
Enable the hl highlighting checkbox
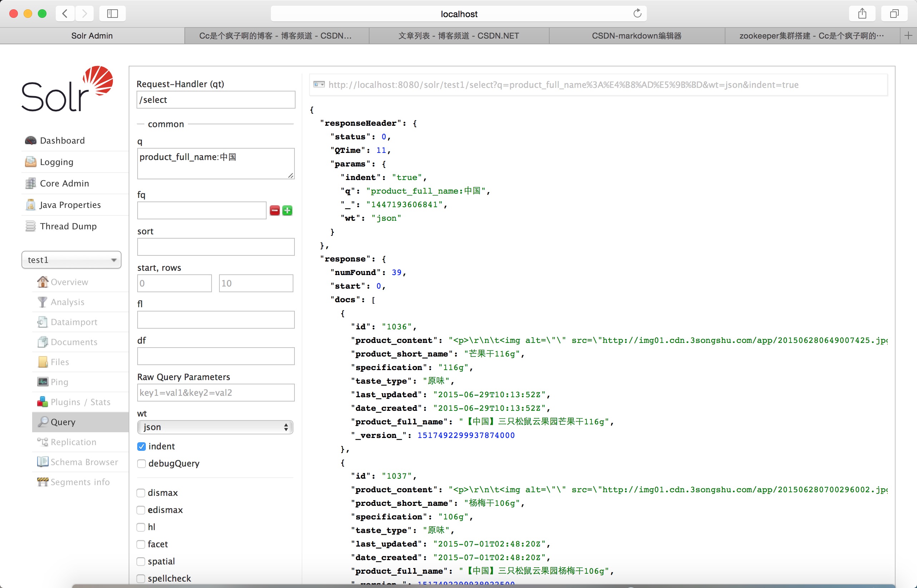click(x=141, y=527)
